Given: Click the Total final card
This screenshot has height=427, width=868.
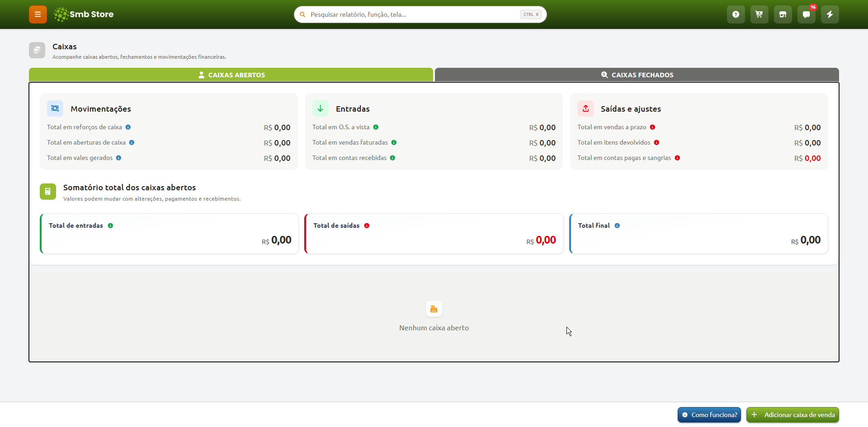Looking at the screenshot, I should 699,234.
